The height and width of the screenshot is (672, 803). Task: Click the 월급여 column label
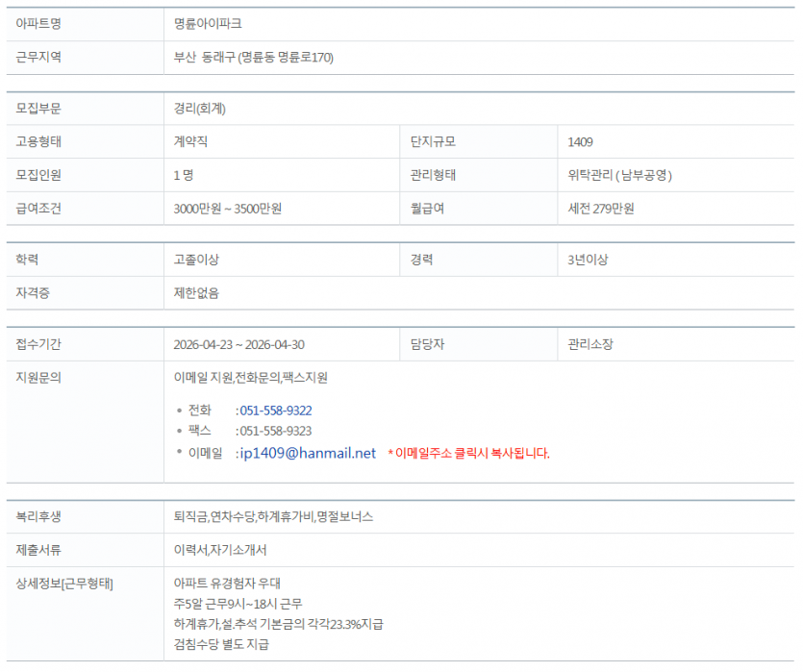tap(427, 209)
